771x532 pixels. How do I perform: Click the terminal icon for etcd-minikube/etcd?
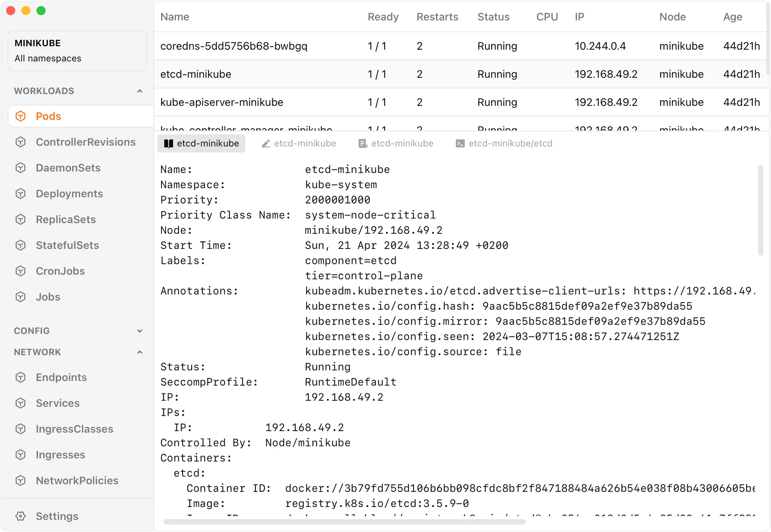pyautogui.click(x=460, y=144)
